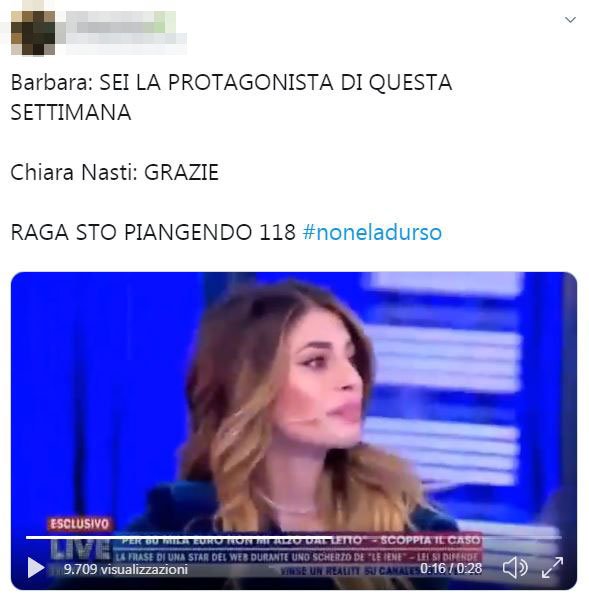Seek within the played part of the progress bar

point(179,537)
